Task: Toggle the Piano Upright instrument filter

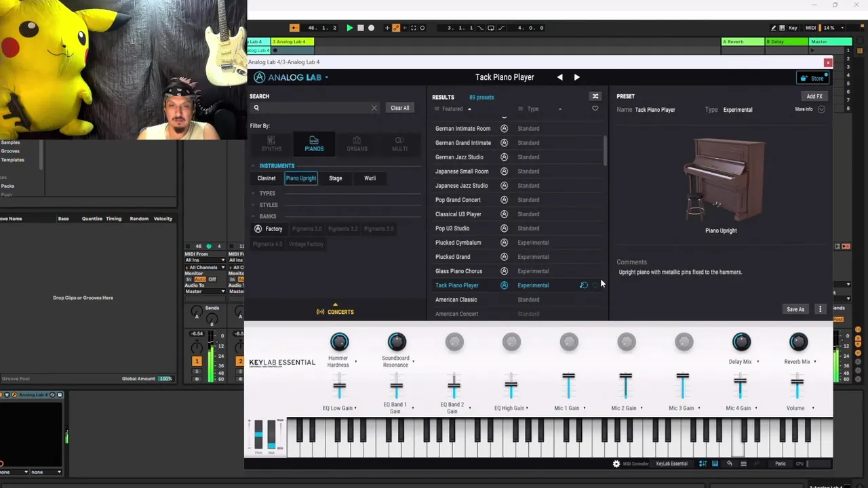Action: click(301, 178)
